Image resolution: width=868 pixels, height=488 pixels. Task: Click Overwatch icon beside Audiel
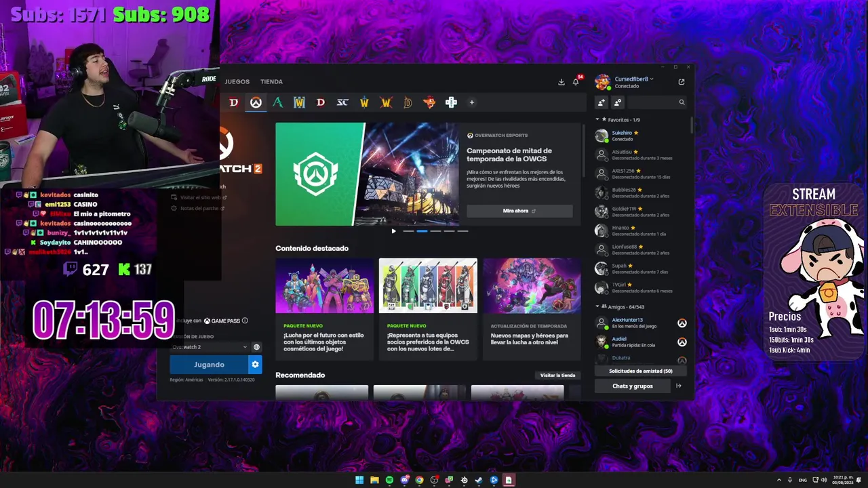coord(682,342)
